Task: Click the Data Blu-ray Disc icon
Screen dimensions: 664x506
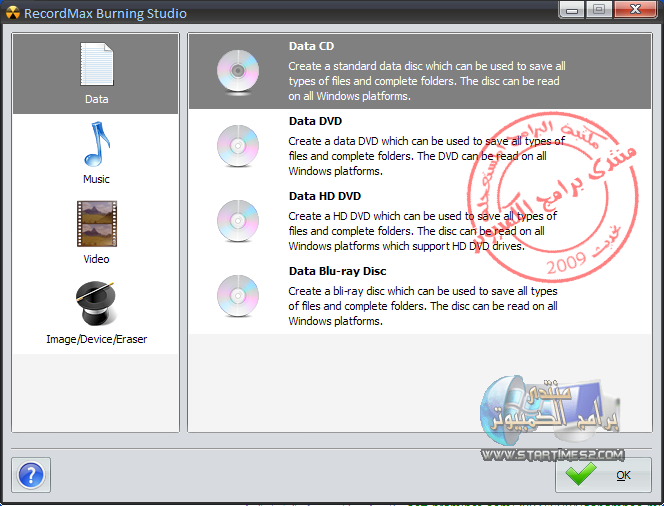Action: 238,296
